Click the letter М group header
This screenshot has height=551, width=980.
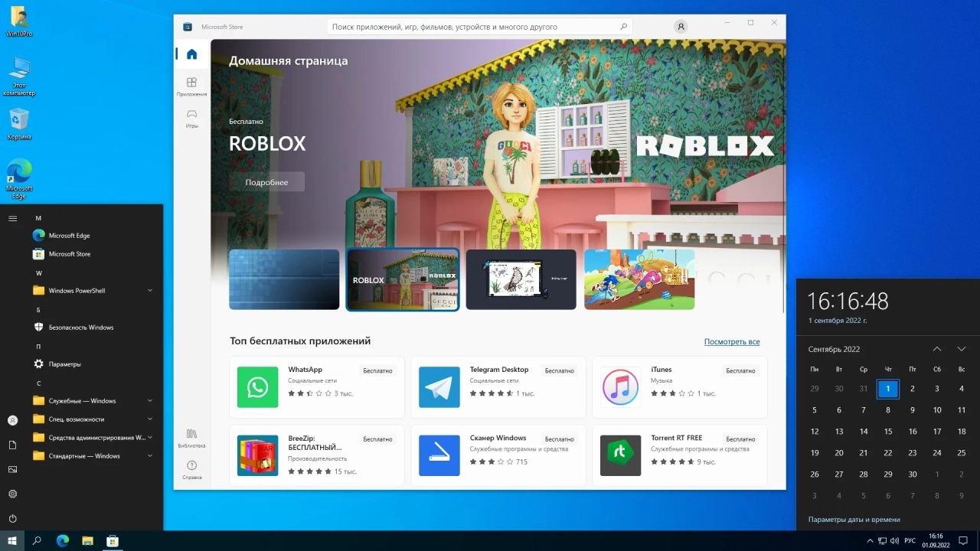[x=38, y=218]
